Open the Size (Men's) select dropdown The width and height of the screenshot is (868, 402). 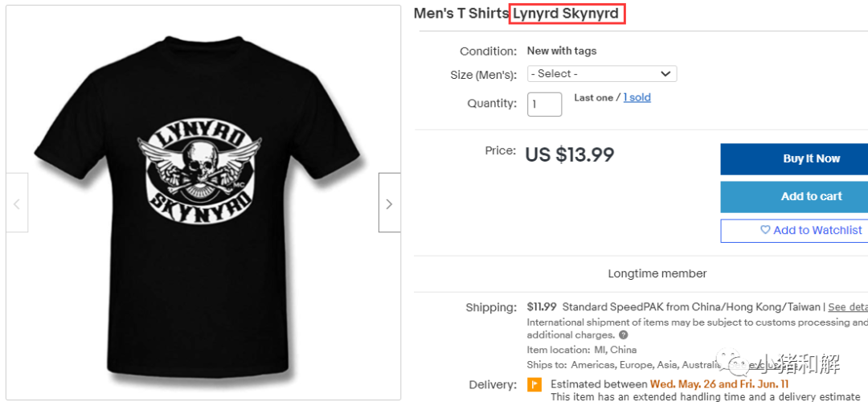(602, 74)
